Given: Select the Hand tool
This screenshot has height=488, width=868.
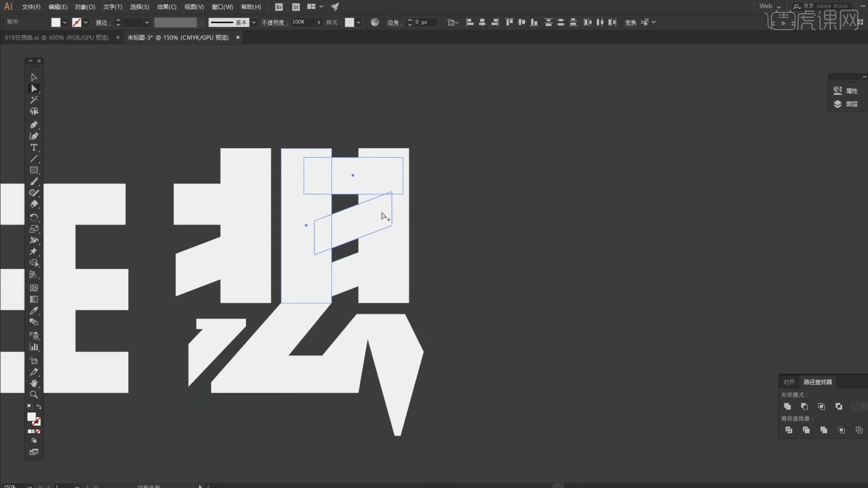Looking at the screenshot, I should (34, 383).
